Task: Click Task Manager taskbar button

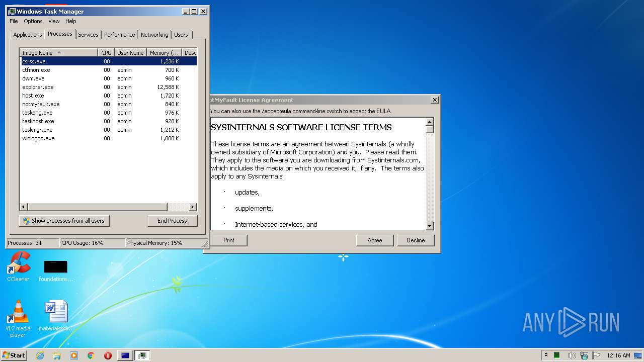Action: click(143, 355)
